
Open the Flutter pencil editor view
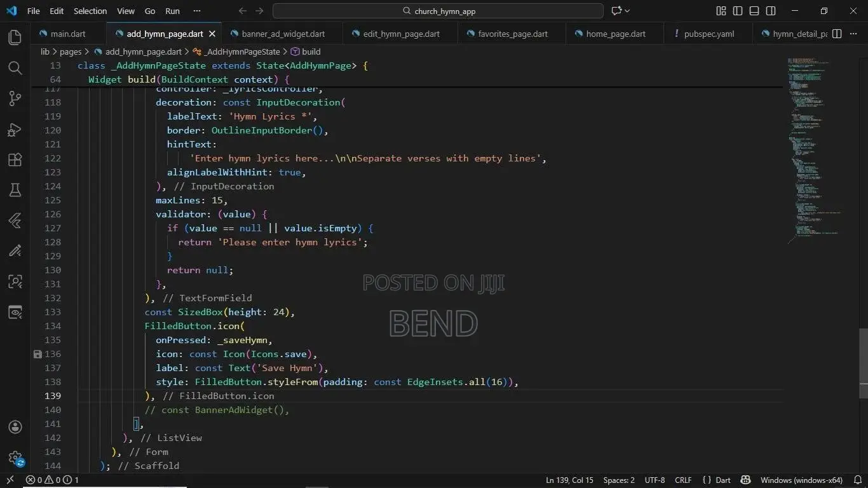click(x=15, y=251)
